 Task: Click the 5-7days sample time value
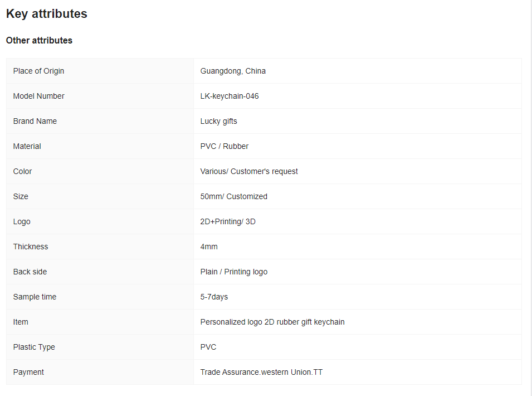(214, 297)
